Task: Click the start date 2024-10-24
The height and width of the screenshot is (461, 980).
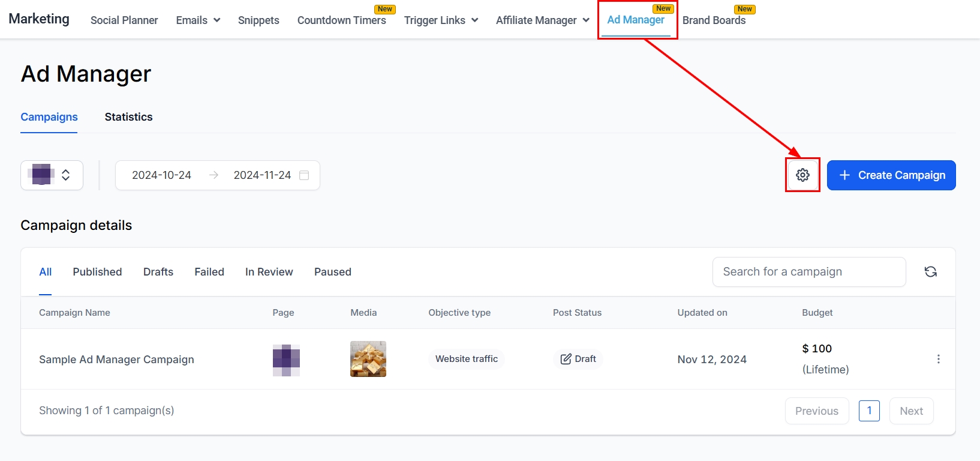Action: point(161,175)
